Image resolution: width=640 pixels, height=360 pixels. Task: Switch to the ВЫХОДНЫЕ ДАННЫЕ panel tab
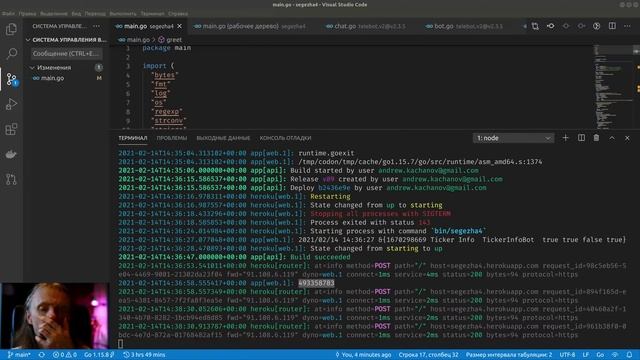coord(223,138)
